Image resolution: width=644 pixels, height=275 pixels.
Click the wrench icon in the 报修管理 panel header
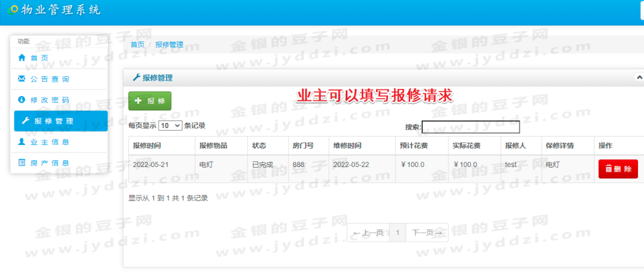click(137, 78)
